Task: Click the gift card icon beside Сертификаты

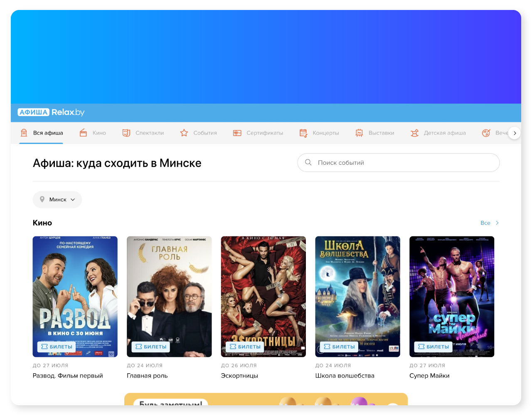Action: point(237,133)
